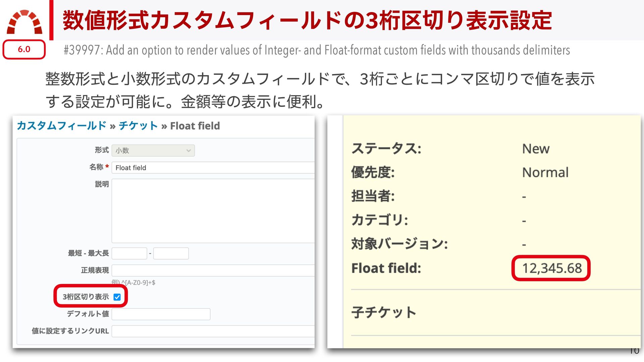Uncheck the 3桁区切り表示 checkbox
The width and height of the screenshot is (644, 362).
[x=117, y=297]
